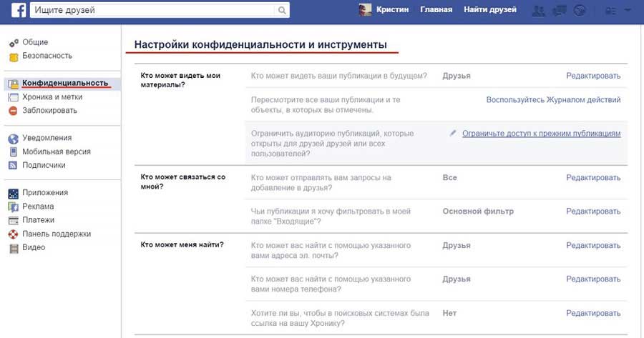Click the pencil icon beside Ограничьте доступ
The width and height of the screenshot is (644, 338).
453,134
